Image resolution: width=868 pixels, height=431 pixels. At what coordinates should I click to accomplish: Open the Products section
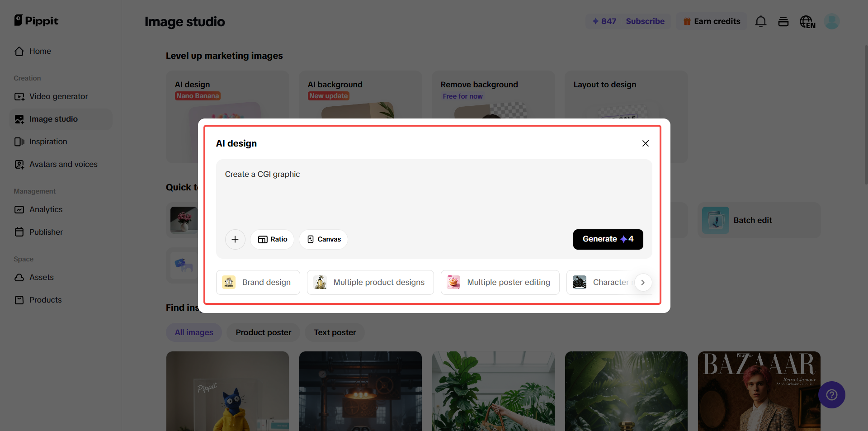coord(45,300)
